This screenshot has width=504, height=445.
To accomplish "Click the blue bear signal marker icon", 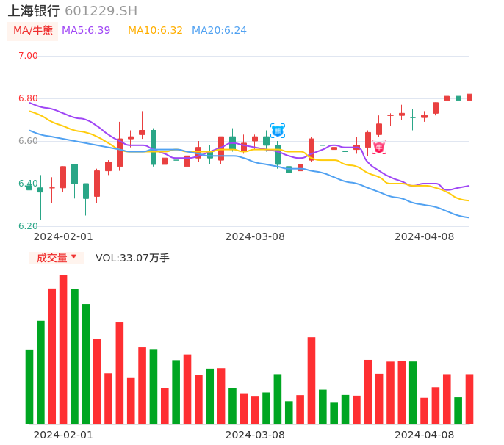I will (x=278, y=131).
